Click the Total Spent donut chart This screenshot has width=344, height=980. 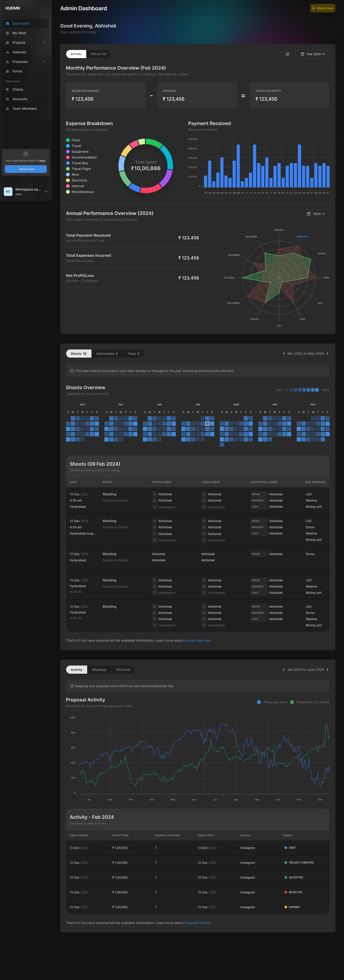click(x=145, y=165)
